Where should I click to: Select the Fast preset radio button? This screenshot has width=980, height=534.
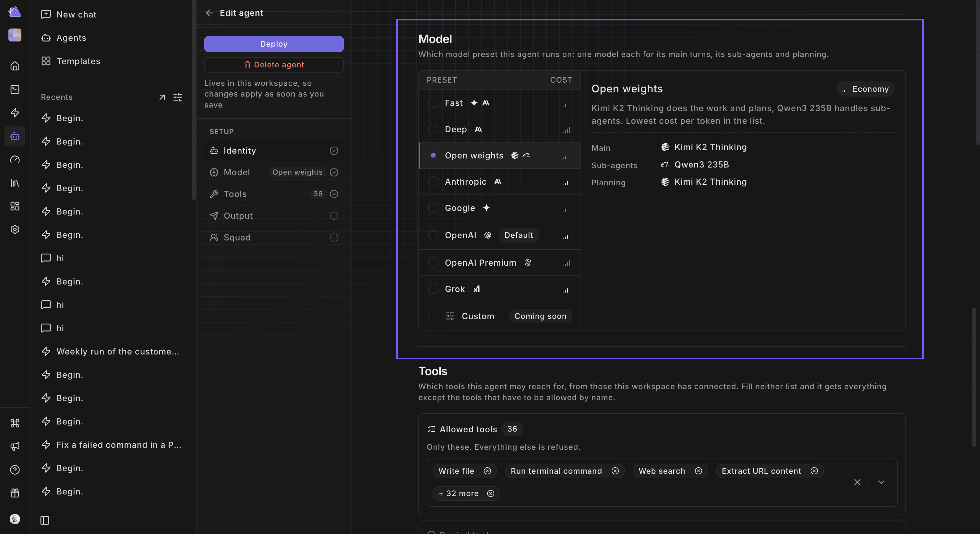click(433, 103)
